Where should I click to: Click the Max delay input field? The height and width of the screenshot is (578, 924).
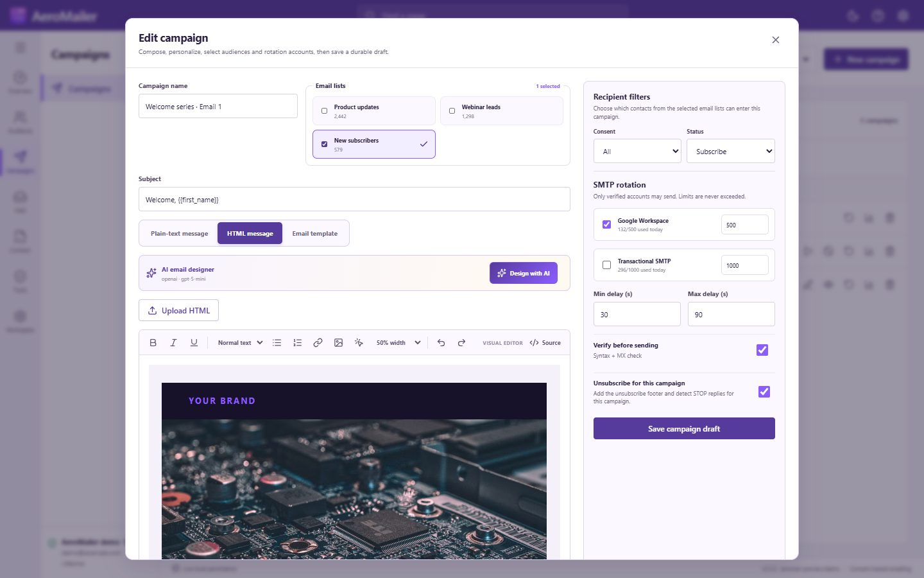(732, 314)
